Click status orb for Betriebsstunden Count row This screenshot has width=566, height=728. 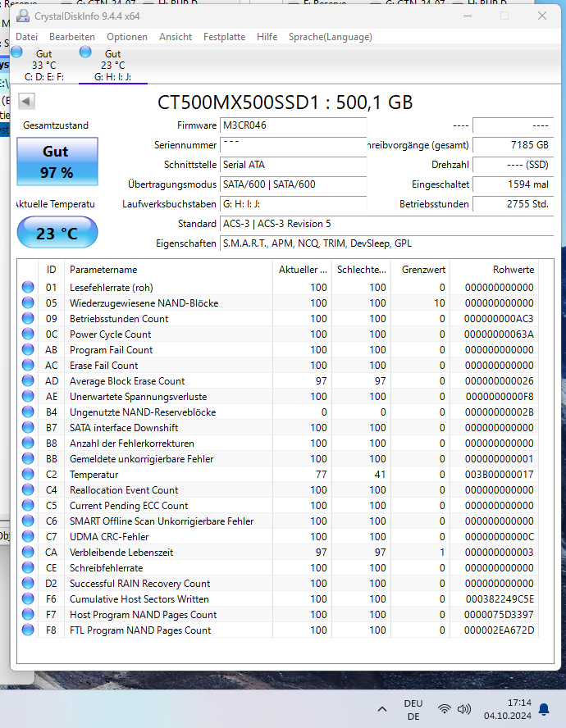click(x=28, y=318)
